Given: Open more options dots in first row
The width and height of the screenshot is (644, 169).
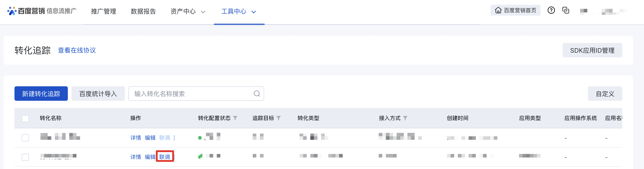Looking at the screenshot, I should tap(174, 138).
